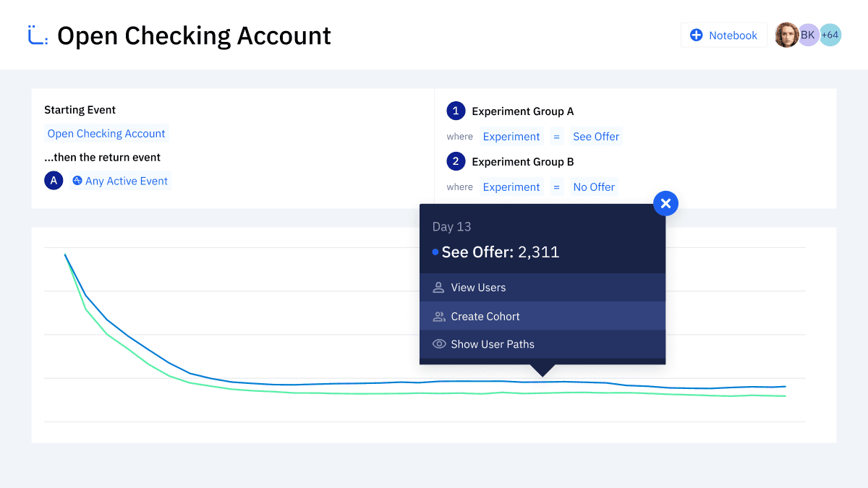Image resolution: width=868 pixels, height=488 pixels.
Task: Close the Day 13 tooltip popup
Action: click(x=665, y=204)
